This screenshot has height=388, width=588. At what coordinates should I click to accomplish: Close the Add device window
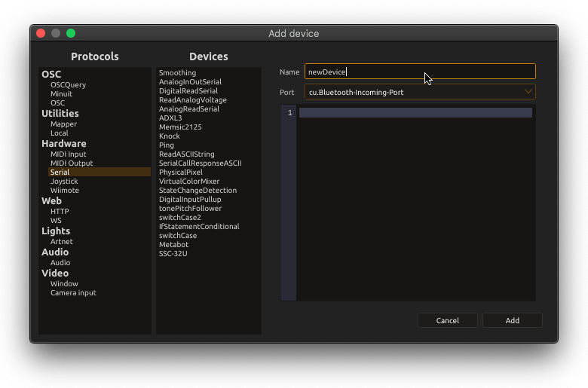point(41,33)
